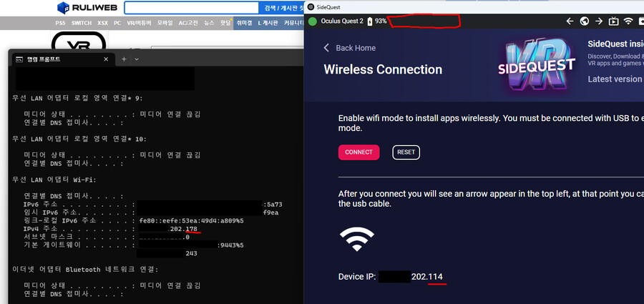Viewport: 644px width, 304px height.
Task: Click the 무선 LAN 어댑터 Wi-Fi heading
Action: (x=54, y=180)
